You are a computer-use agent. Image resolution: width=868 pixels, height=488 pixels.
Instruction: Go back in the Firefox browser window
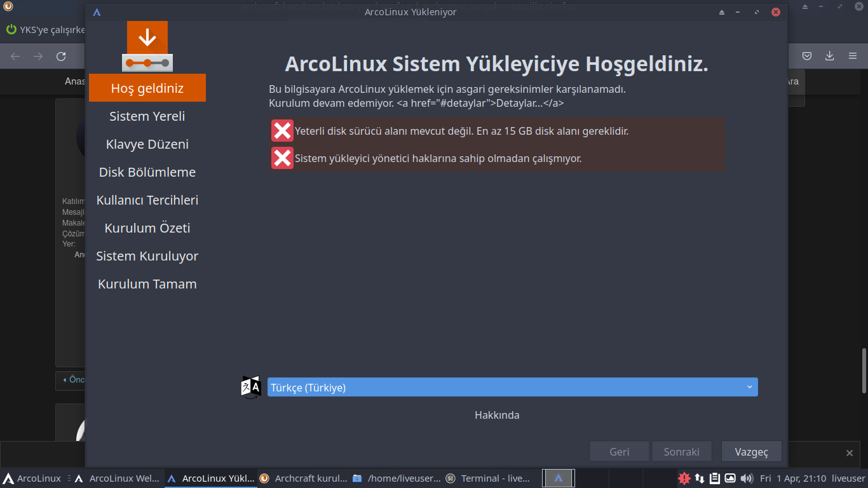(x=15, y=56)
